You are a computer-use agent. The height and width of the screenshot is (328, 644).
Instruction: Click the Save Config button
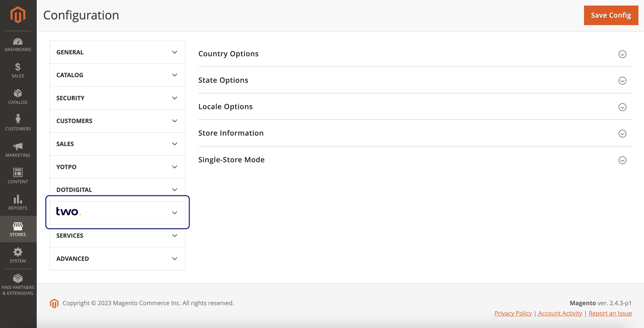[611, 15]
